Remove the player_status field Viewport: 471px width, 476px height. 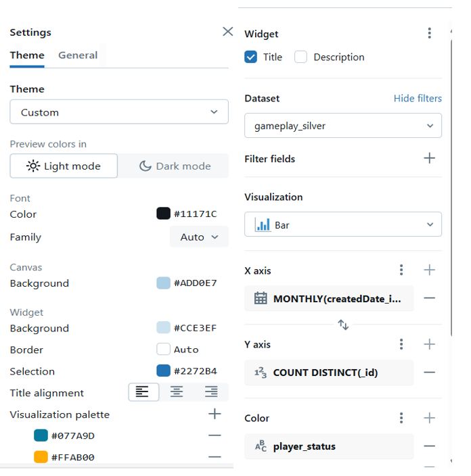429,446
